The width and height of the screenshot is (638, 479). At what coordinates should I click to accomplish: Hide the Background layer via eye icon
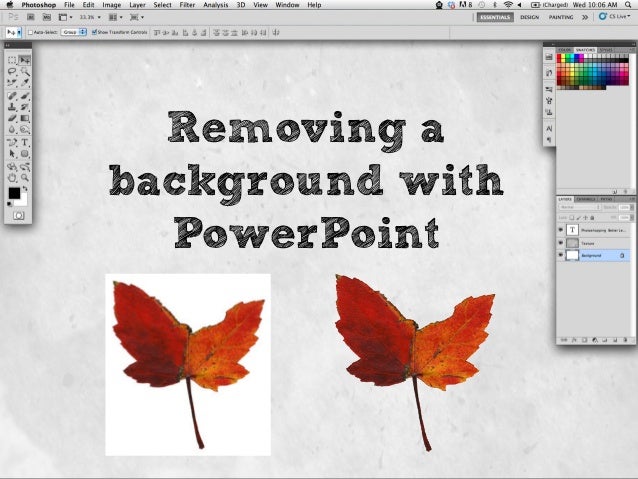click(561, 255)
